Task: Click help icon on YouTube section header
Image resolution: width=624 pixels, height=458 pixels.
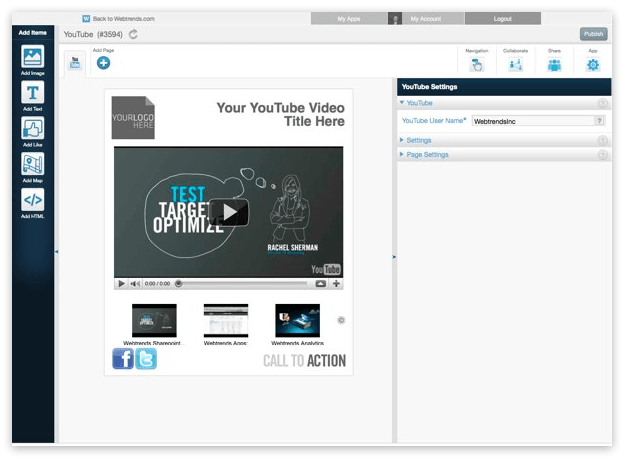Action: tap(603, 103)
